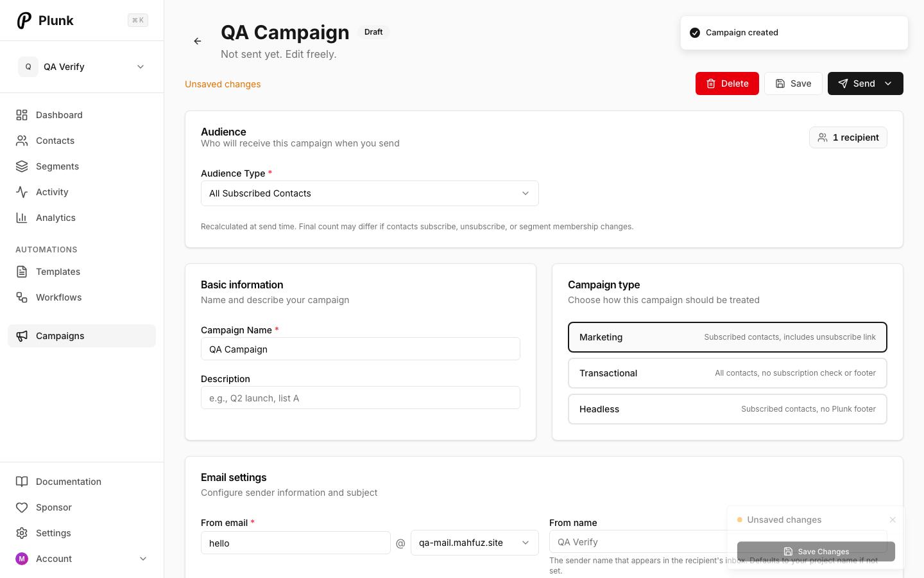Image resolution: width=924 pixels, height=578 pixels.
Task: Click the Account avatar icon
Action: [22, 559]
